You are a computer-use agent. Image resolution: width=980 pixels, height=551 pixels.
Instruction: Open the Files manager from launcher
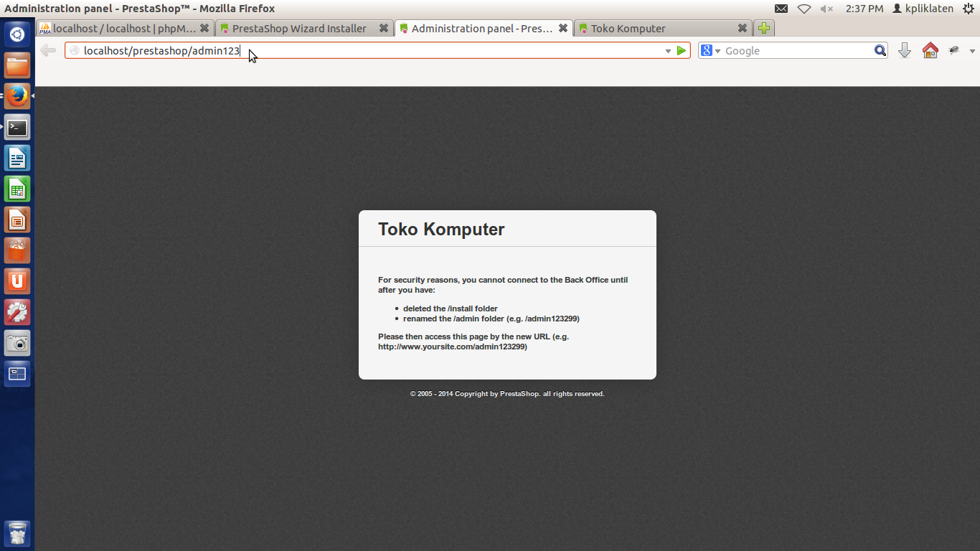coord(17,66)
